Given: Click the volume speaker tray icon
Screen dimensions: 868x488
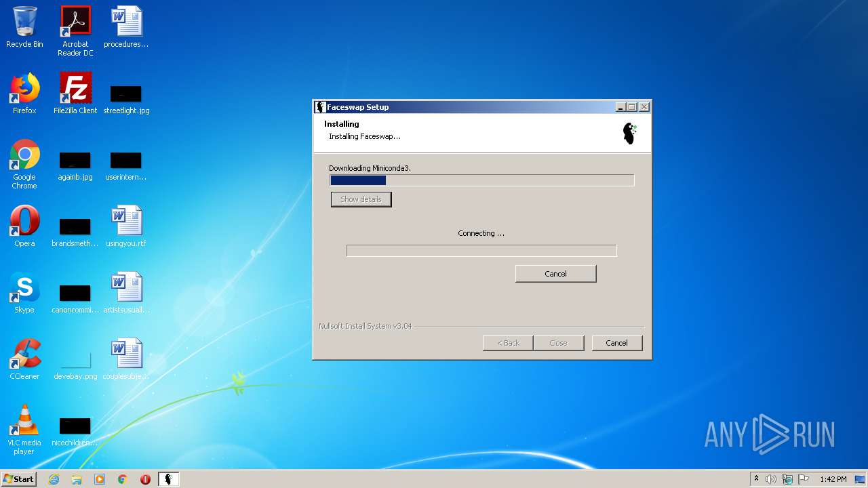Looking at the screenshot, I should (771, 479).
